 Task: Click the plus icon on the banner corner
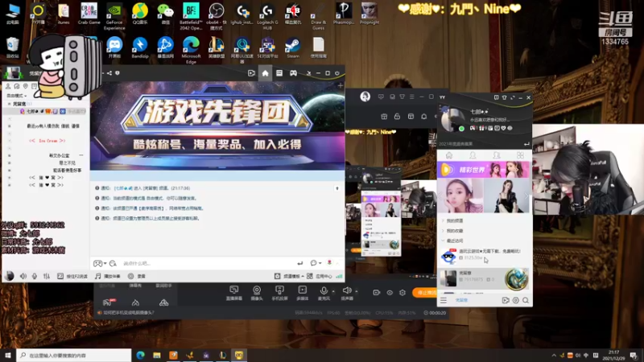[x=340, y=85]
